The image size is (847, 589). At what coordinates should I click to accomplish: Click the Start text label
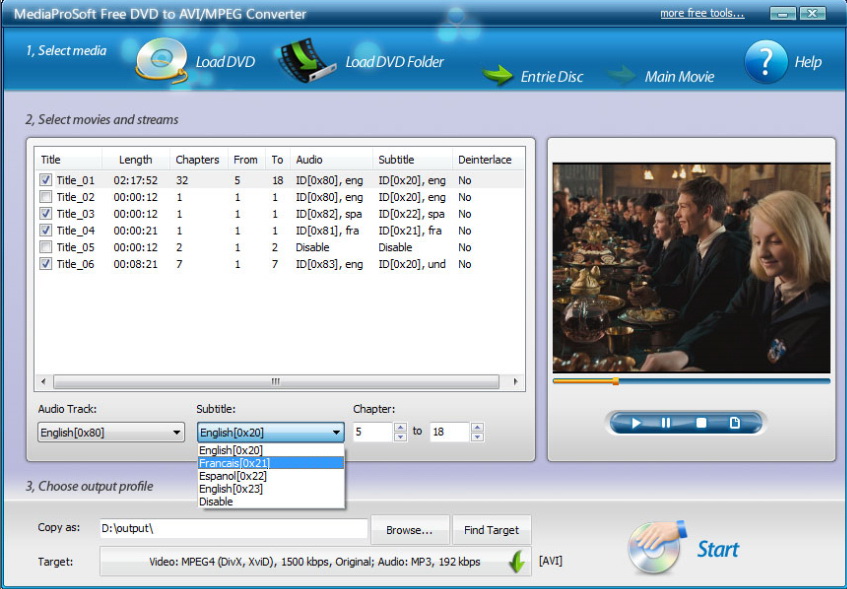point(717,549)
